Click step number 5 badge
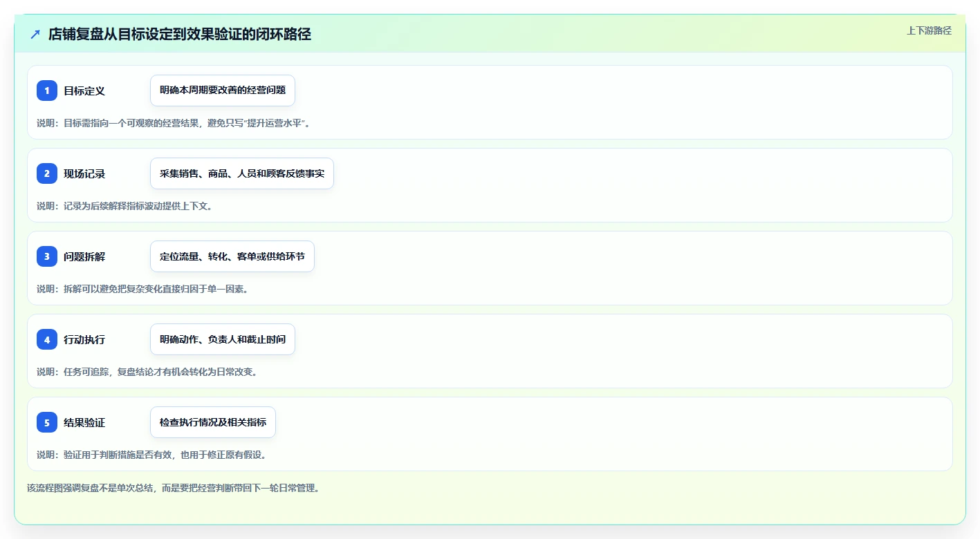Viewport: 980px width, 539px height. click(47, 422)
